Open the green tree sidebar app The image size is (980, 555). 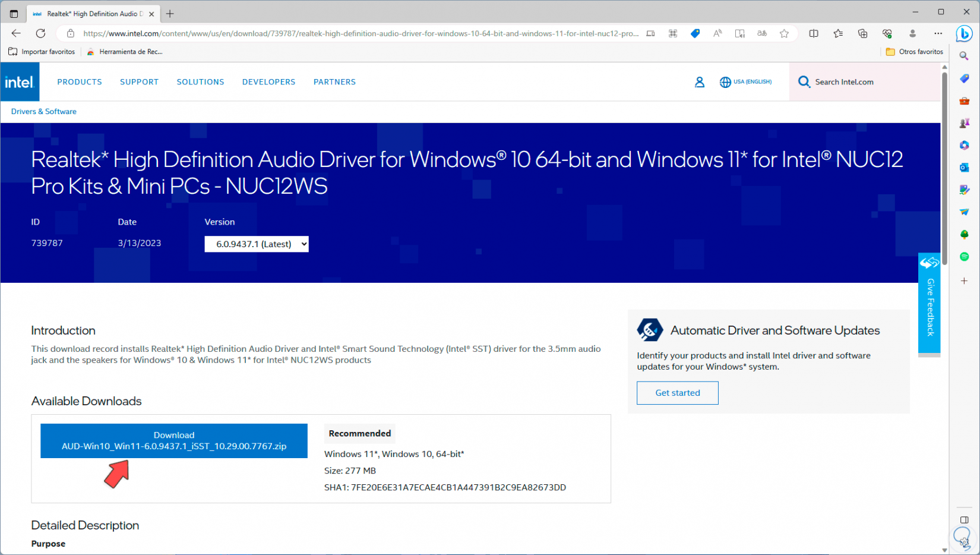(964, 235)
